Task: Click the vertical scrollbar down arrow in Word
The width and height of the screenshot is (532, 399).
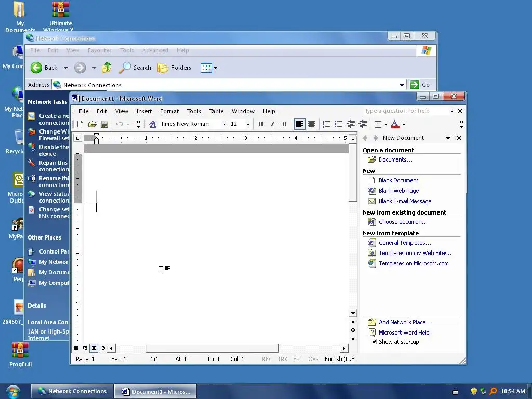Action: 353,313
